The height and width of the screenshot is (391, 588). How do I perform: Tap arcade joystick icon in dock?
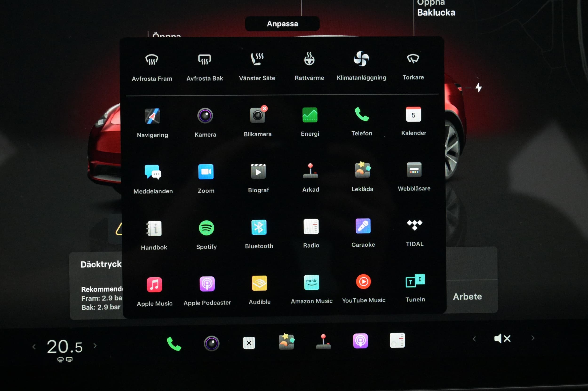tap(323, 341)
